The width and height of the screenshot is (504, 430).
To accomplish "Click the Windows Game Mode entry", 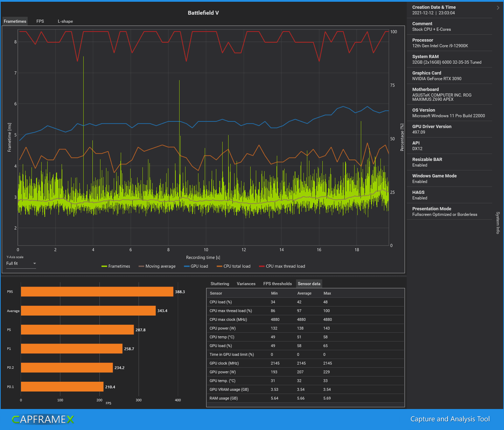I will 450,179.
